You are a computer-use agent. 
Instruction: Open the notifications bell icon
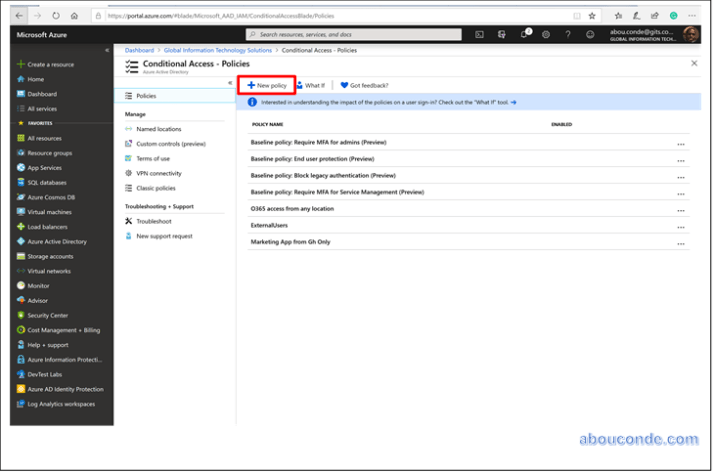(525, 34)
